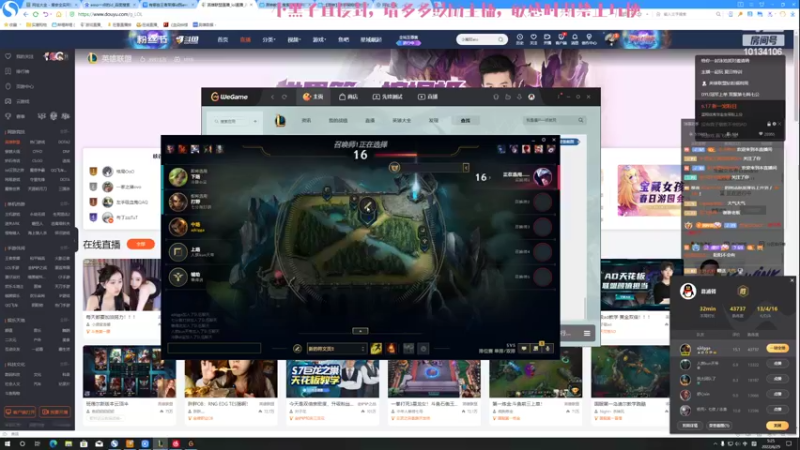Expand WeGame game selector dropdown

255,121
